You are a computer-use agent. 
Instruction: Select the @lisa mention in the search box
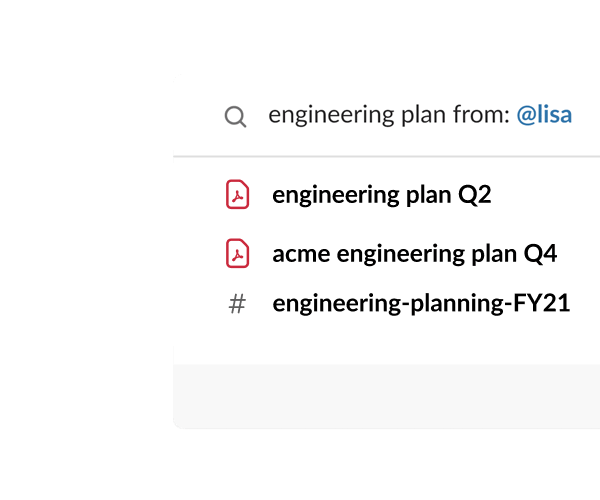(x=544, y=115)
